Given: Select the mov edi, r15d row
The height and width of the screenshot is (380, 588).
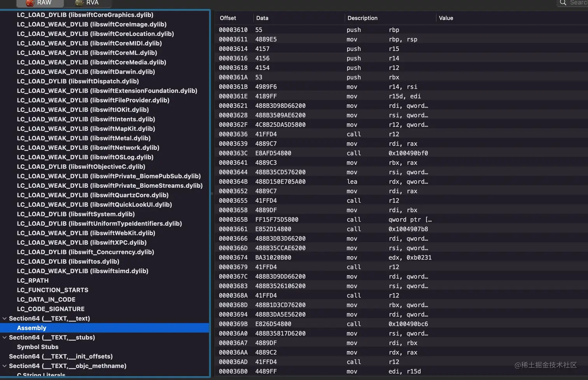Looking at the screenshot, I should click(401, 371).
